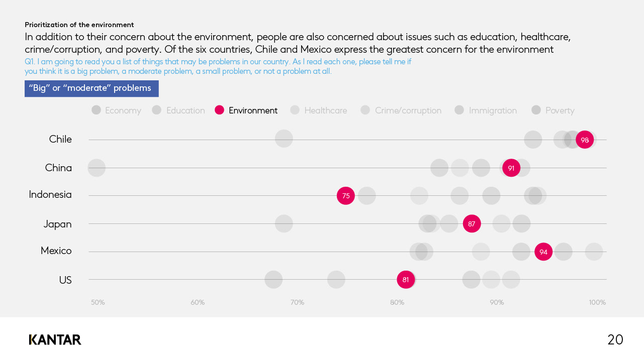Click the 100% axis label

pos(597,303)
